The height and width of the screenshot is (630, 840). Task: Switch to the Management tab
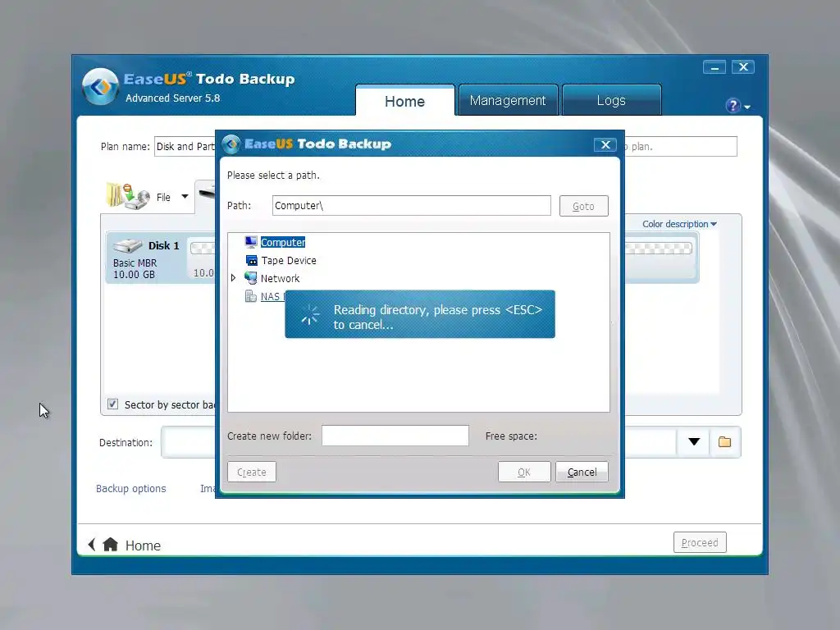pyautogui.click(x=508, y=100)
